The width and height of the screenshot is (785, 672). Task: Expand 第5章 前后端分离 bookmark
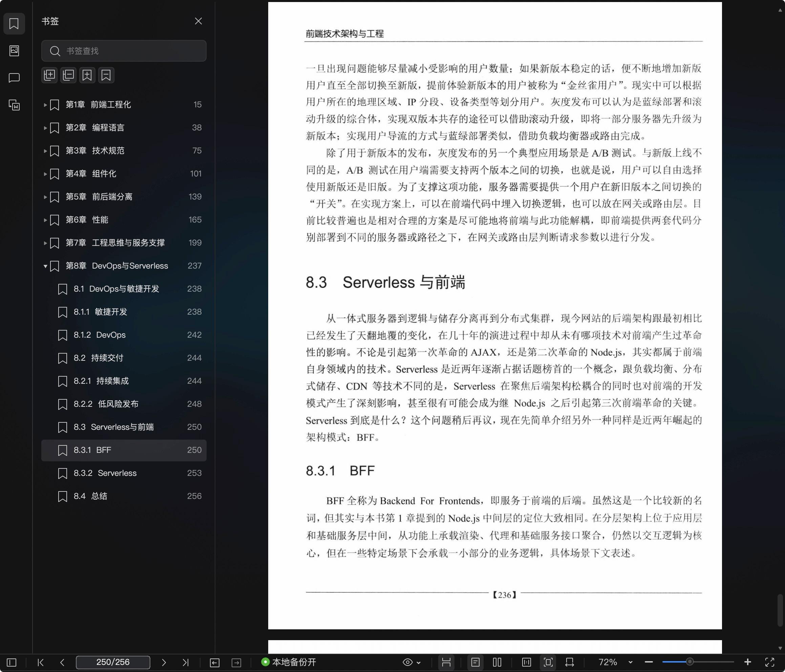click(45, 197)
